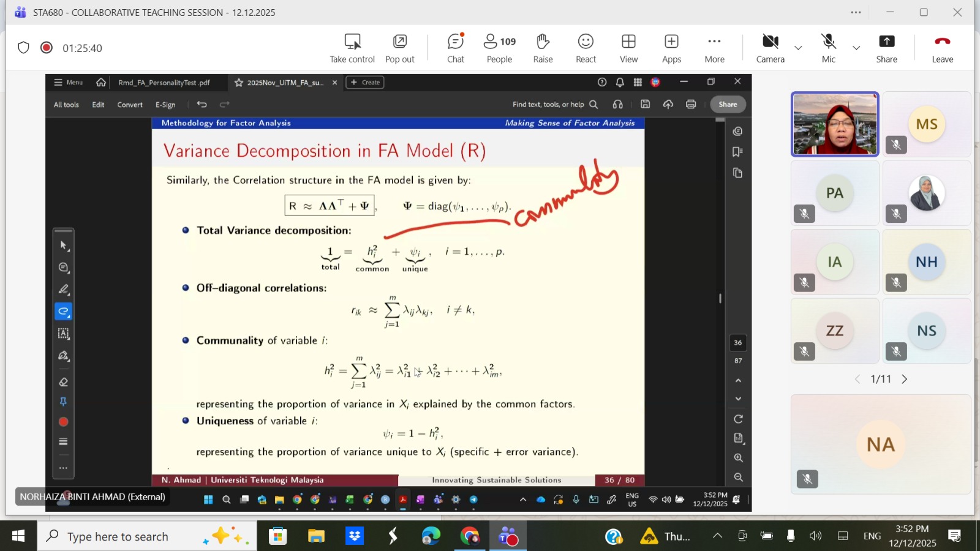The height and width of the screenshot is (551, 980).
Task: Select the presenter's video thumbnail
Action: coord(835,125)
